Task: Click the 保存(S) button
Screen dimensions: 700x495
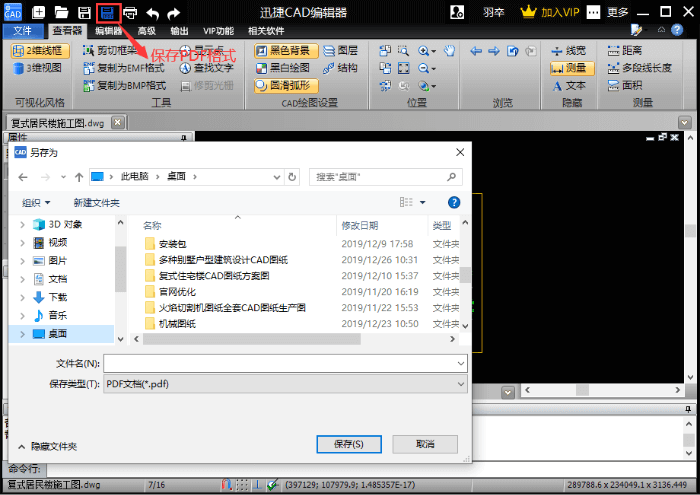Action: (x=349, y=444)
